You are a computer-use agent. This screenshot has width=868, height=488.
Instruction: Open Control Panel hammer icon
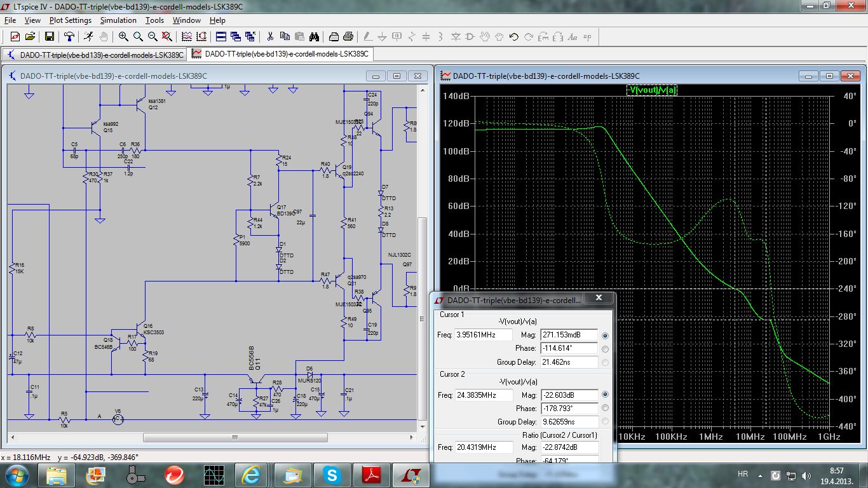[x=69, y=37]
